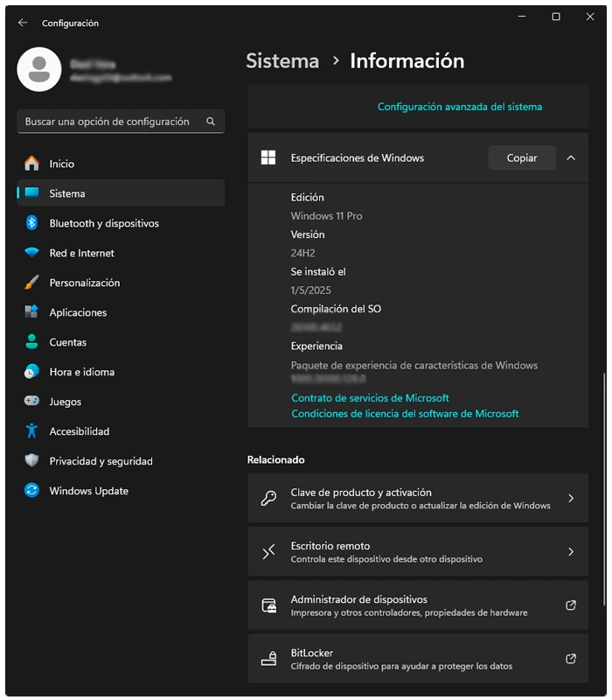Open Configuración avanzada del sistema link
The width and height of the screenshot is (612, 700).
(460, 107)
